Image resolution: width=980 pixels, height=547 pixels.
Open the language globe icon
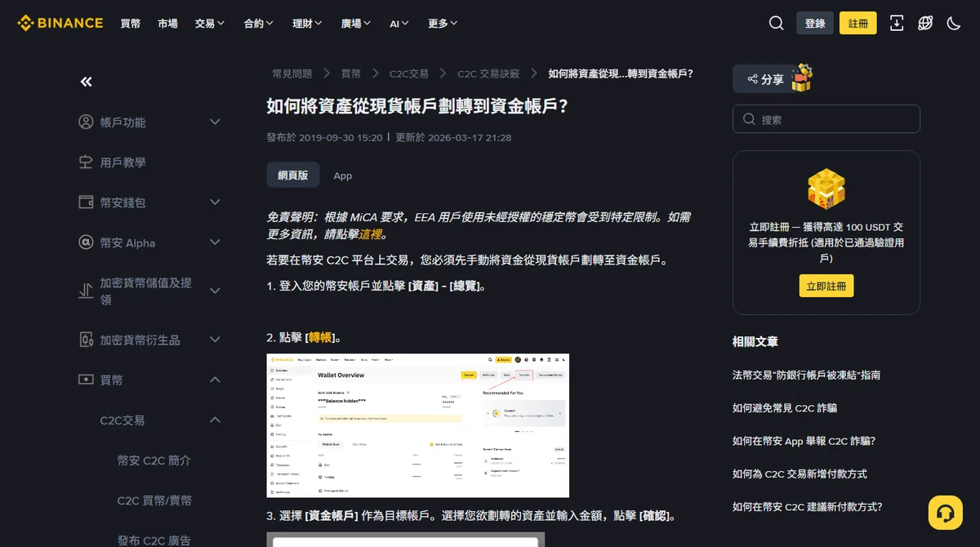tap(925, 23)
